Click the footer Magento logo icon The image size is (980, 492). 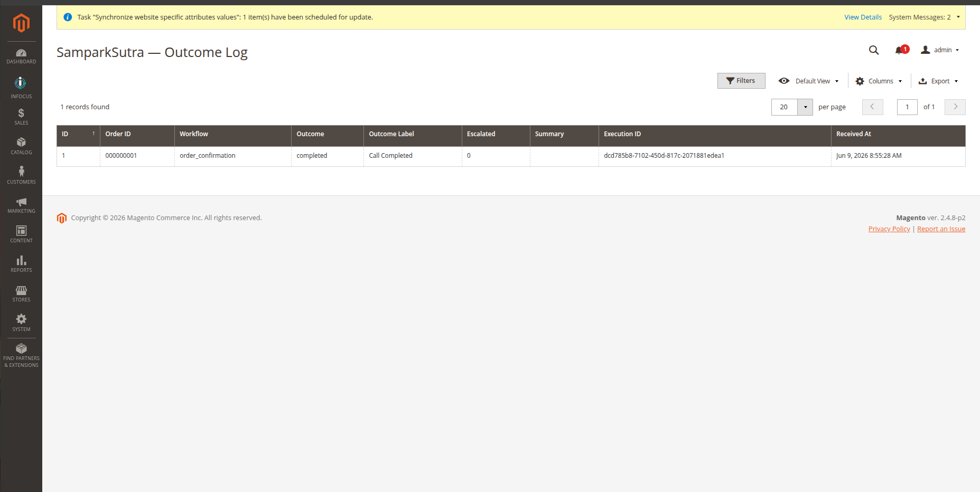[62, 218]
